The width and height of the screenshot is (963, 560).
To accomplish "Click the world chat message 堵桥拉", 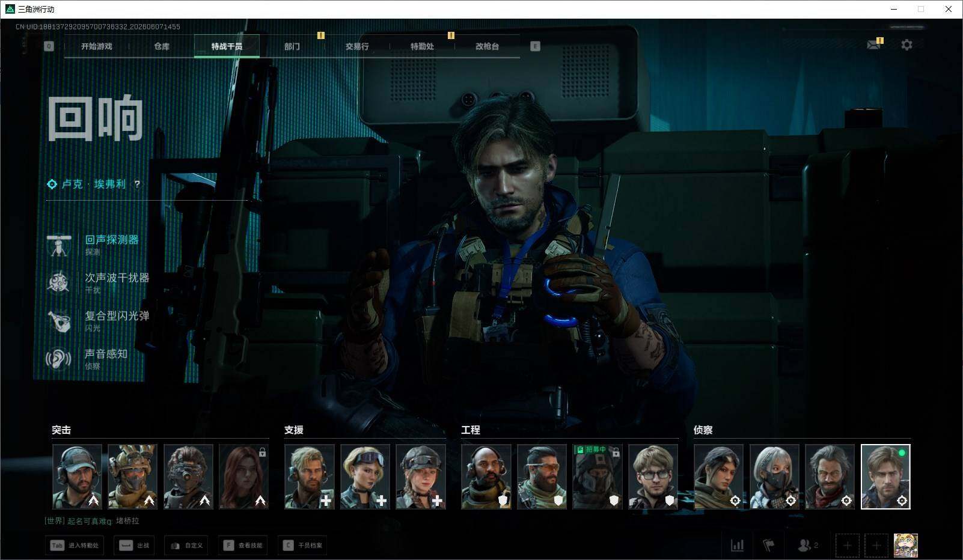I will click(127, 521).
